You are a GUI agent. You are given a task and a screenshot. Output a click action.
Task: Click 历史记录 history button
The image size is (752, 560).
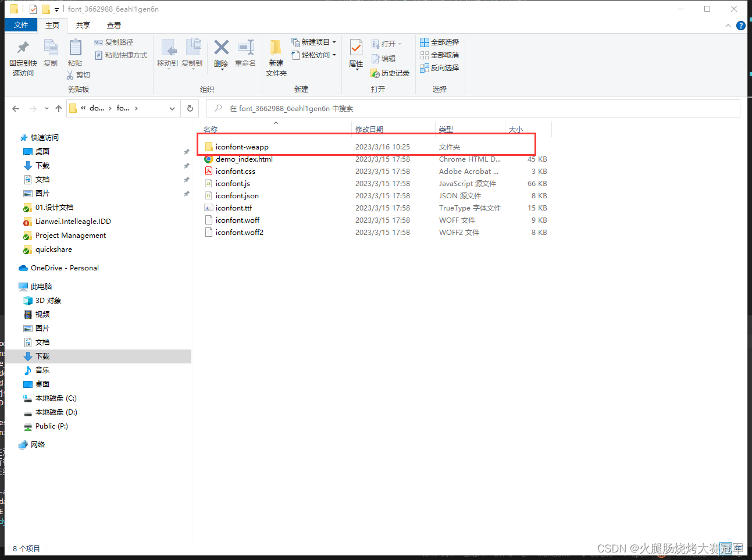point(390,73)
